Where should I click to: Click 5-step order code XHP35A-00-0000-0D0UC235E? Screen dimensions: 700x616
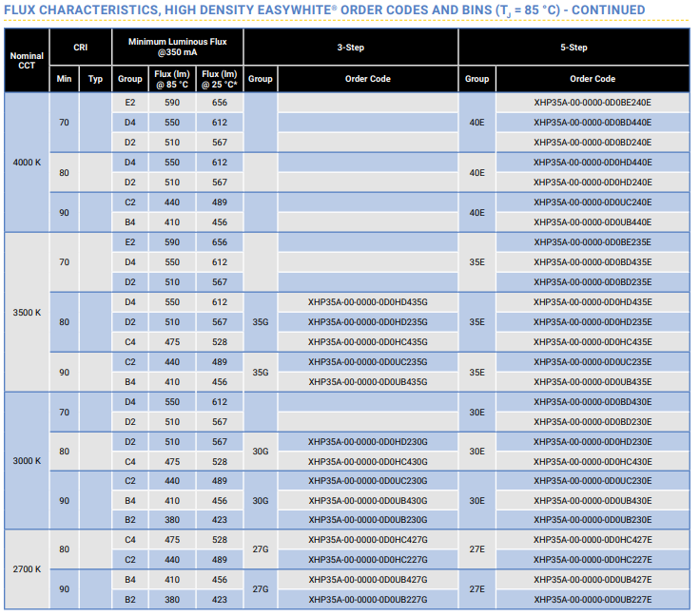point(593,362)
